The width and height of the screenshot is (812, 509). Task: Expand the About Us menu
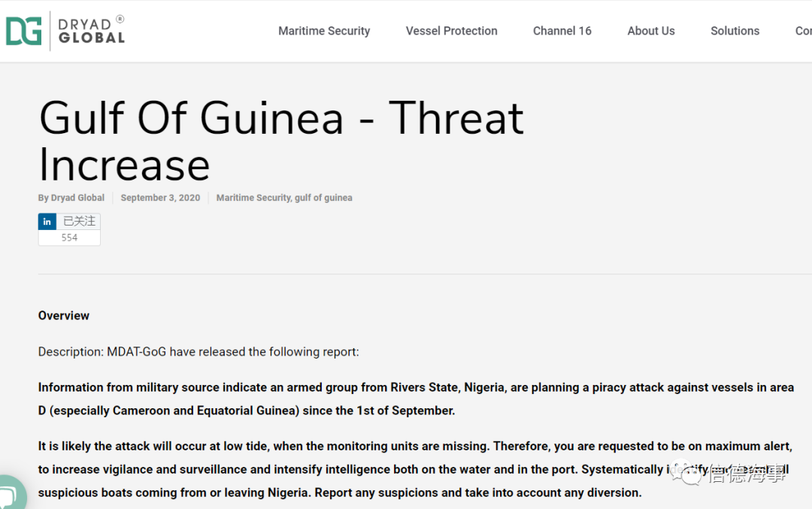click(x=651, y=31)
